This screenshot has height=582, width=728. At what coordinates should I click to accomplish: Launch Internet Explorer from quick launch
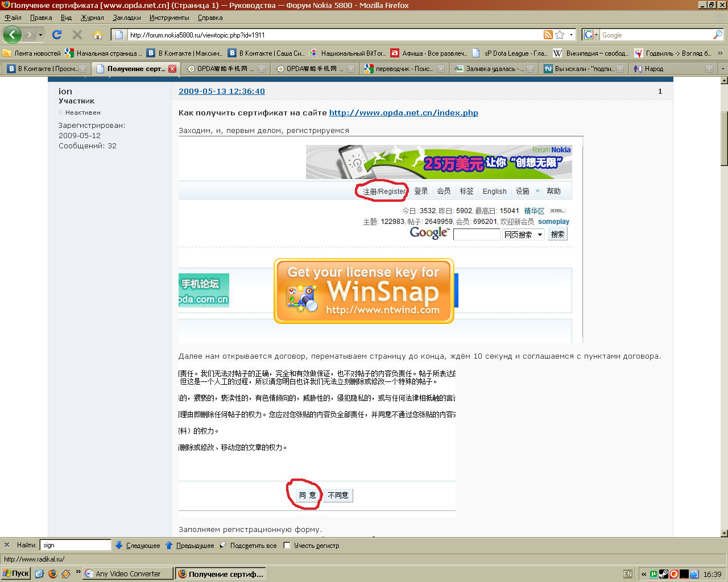[39, 574]
